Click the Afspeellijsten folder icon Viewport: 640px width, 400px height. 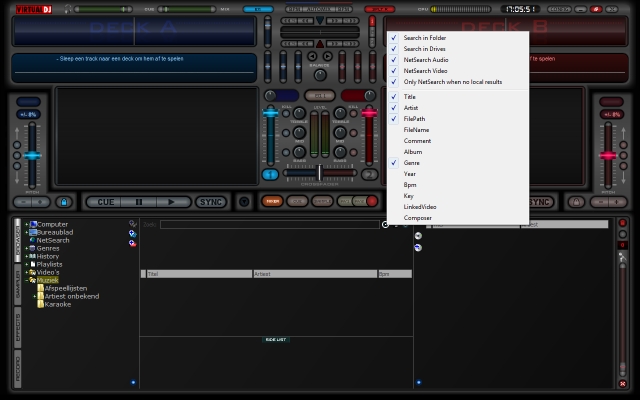pyautogui.click(x=40, y=288)
